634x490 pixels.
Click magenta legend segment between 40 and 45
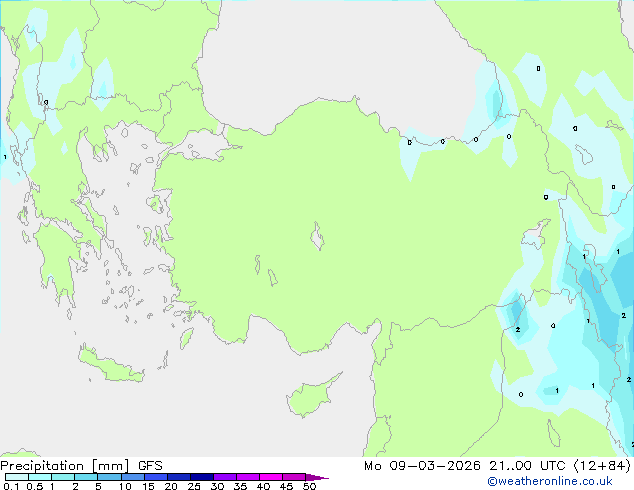tap(271, 477)
